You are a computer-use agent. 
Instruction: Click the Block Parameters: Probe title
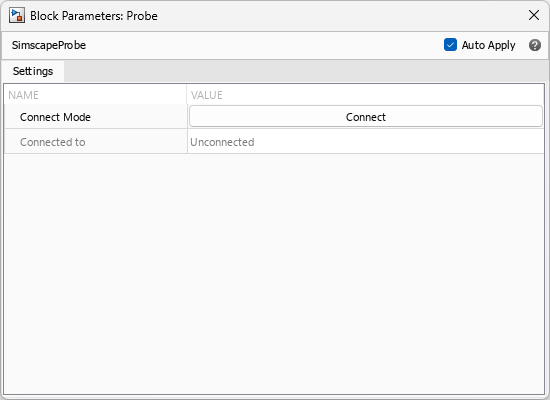tap(94, 16)
